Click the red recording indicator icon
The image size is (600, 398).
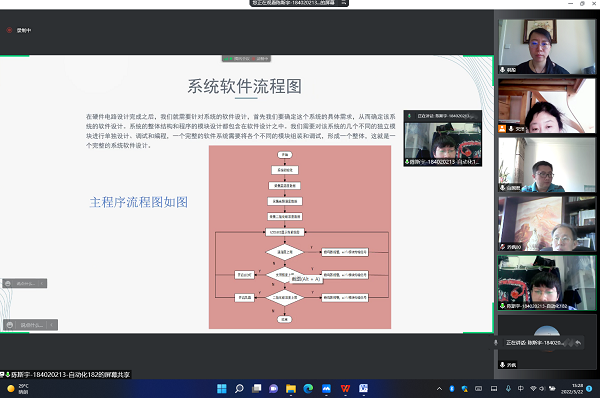pos(9,30)
